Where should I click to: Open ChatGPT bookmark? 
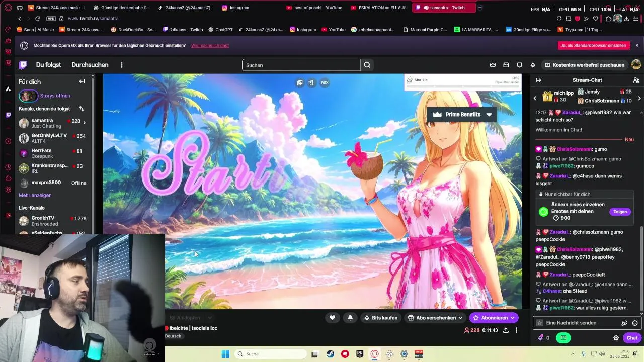220,30
